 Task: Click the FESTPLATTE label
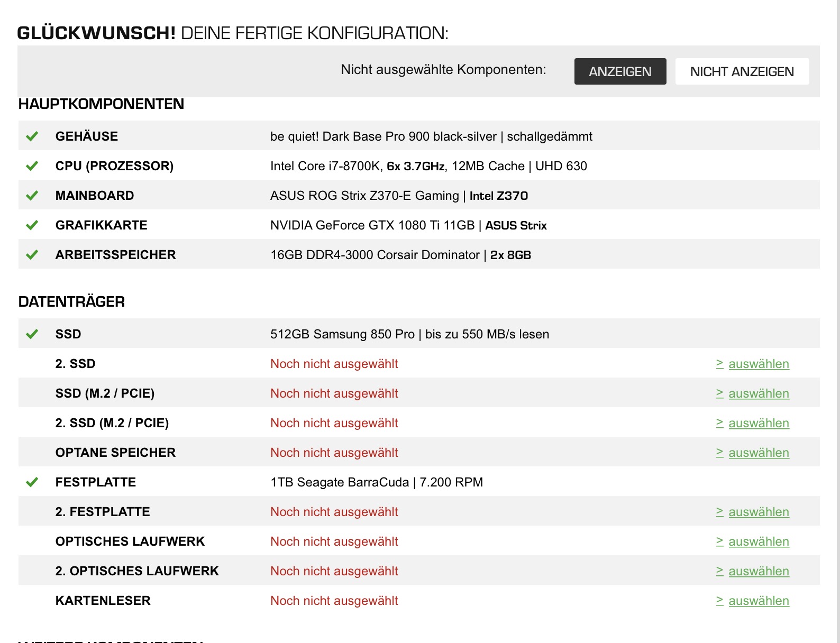click(x=96, y=482)
